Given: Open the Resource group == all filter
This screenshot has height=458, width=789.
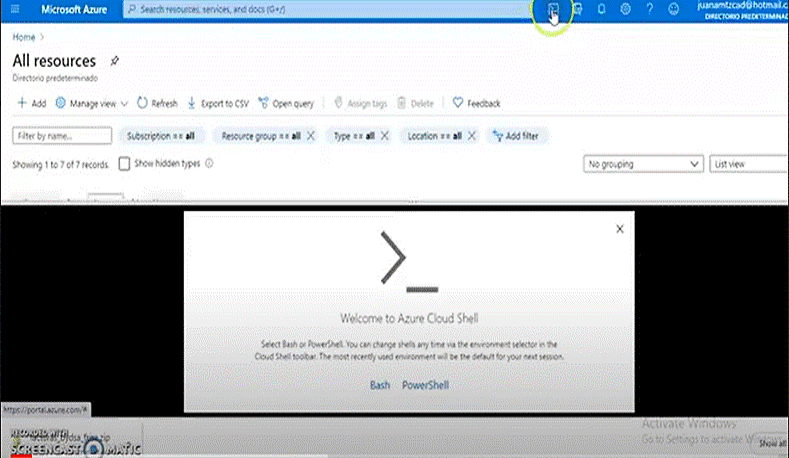Looking at the screenshot, I should pos(261,136).
